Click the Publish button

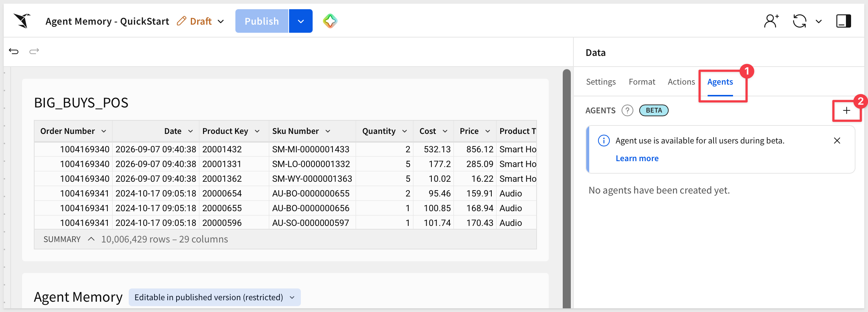tap(262, 21)
